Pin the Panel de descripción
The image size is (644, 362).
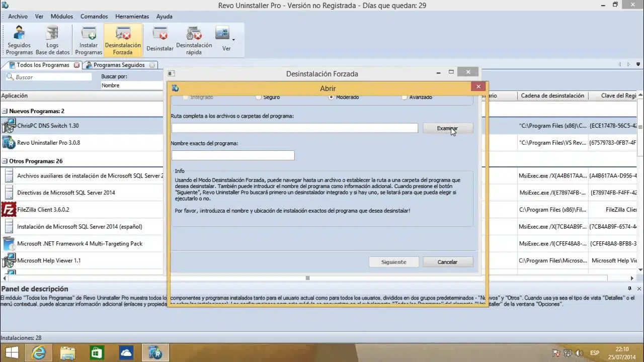[629, 289]
